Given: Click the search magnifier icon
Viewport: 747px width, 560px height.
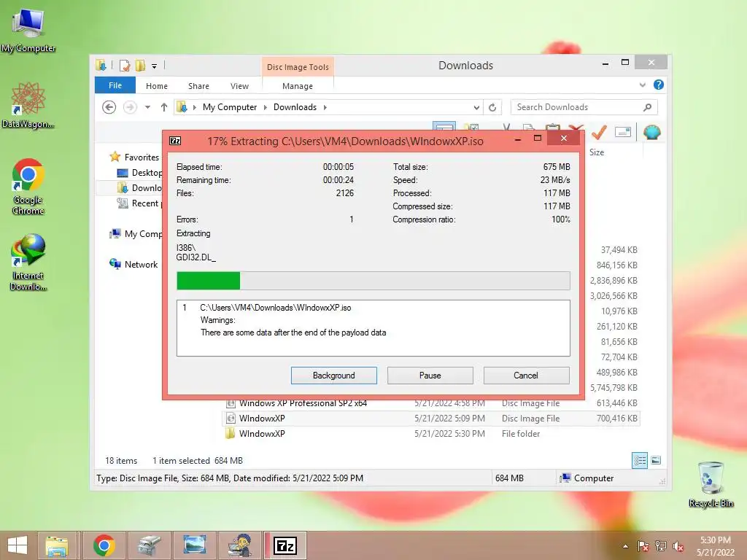Looking at the screenshot, I should (647, 107).
